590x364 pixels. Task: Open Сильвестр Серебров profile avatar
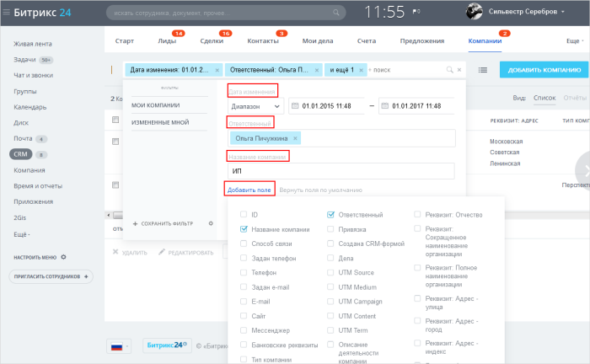tap(474, 11)
